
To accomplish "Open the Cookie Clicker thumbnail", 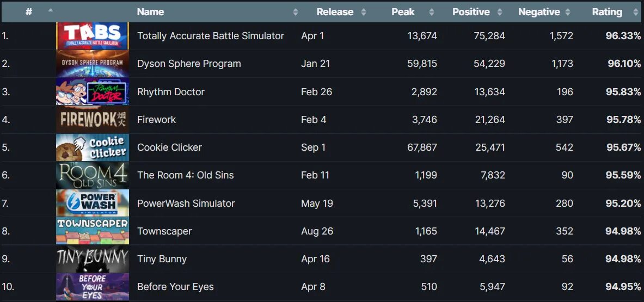I will 93,147.
